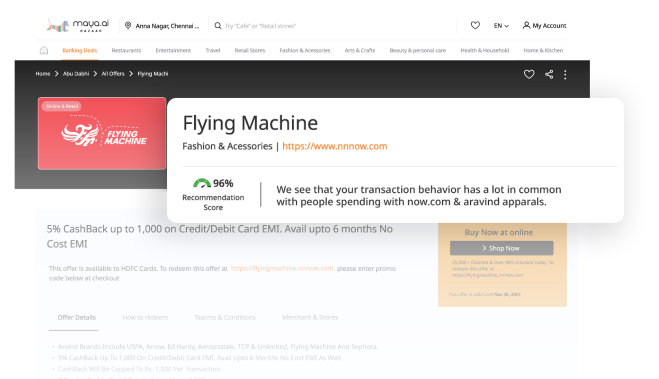Open the flyingmachine.nnnow.com link in the offer text
The width and height of the screenshot is (659, 379).
[282, 268]
